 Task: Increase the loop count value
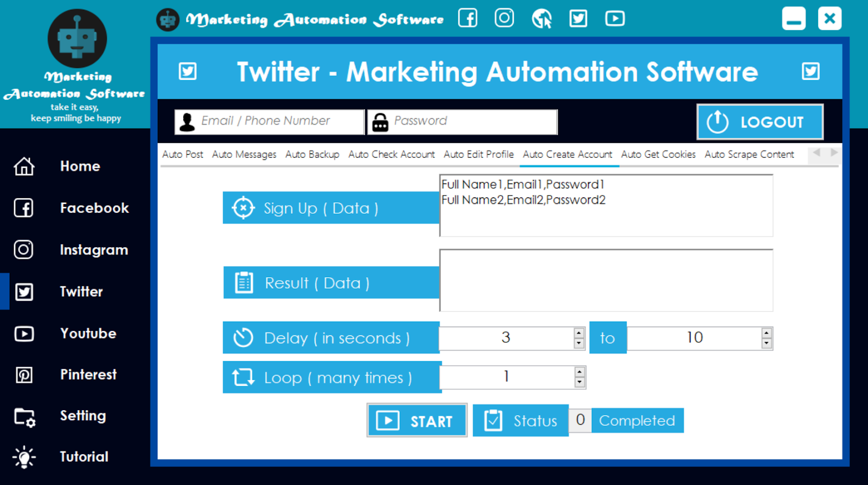point(579,372)
